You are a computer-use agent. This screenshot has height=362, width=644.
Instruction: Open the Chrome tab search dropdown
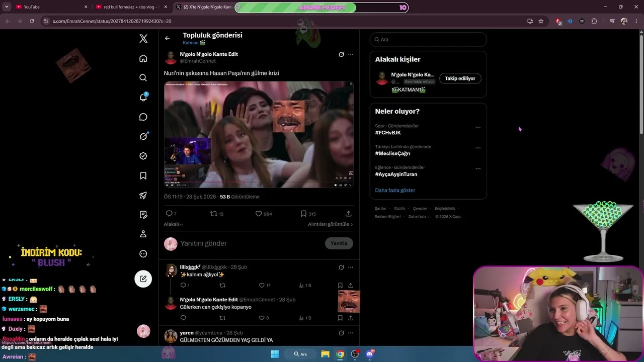(x=7, y=7)
